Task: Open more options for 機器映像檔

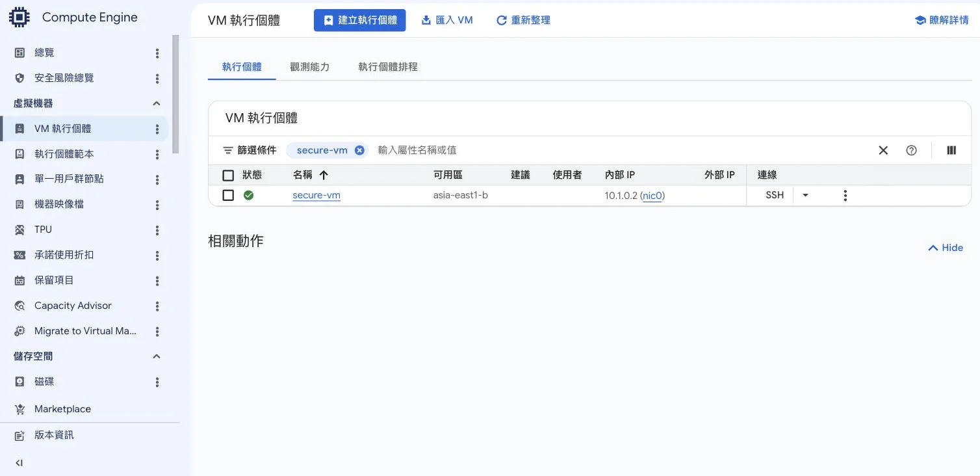Action: coord(157,205)
